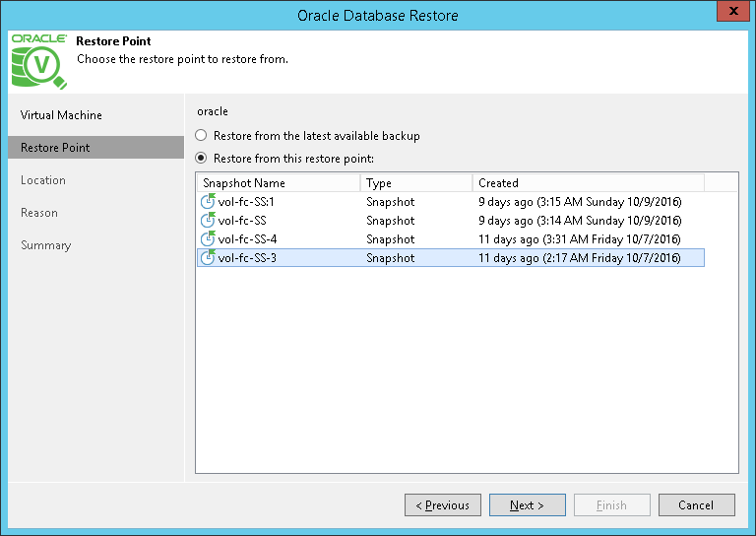Click the vol-fc-SS-4 snapshot icon
The height and width of the screenshot is (536, 756).
point(207,239)
